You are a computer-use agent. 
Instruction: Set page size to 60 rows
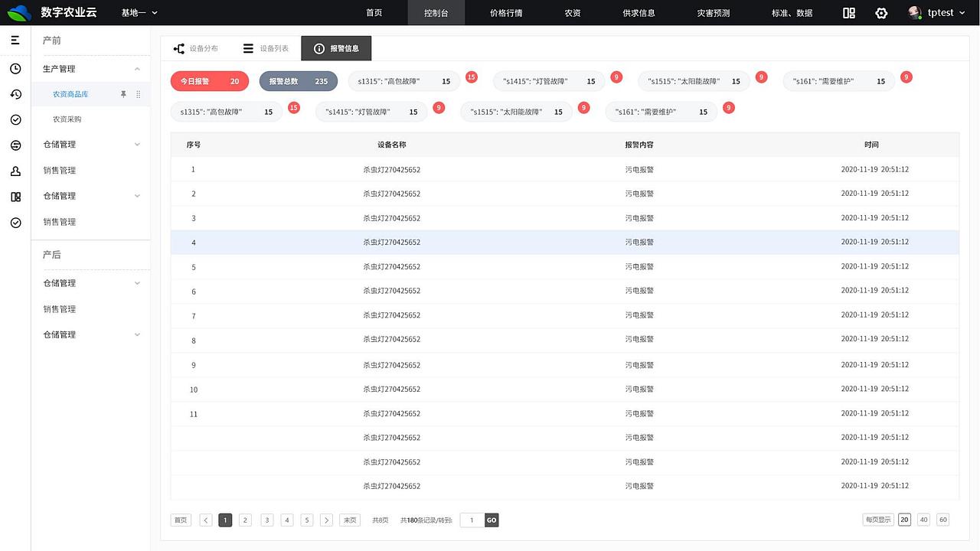pos(942,520)
